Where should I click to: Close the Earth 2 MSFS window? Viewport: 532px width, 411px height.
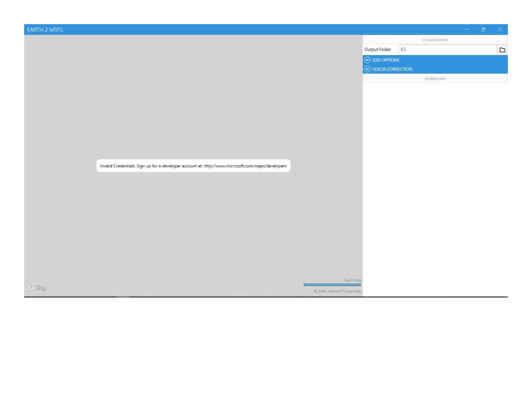500,30
